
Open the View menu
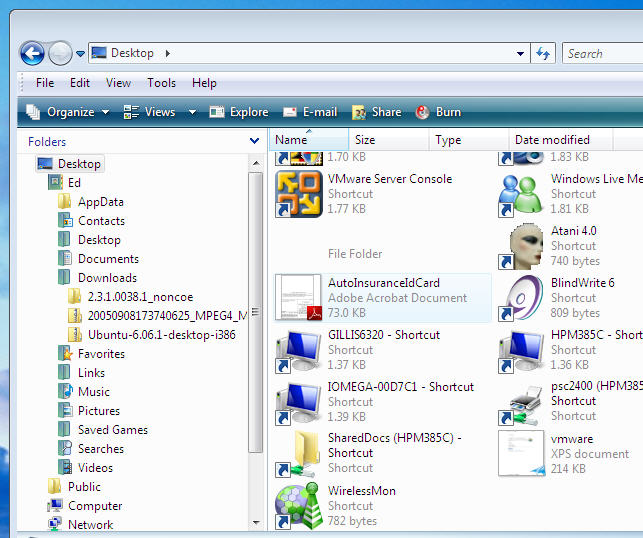pyautogui.click(x=118, y=83)
